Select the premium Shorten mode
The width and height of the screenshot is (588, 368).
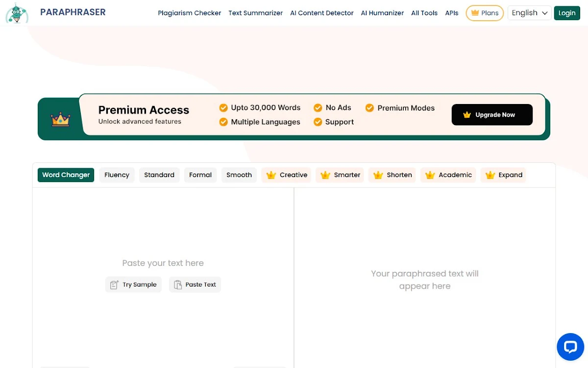[392, 175]
